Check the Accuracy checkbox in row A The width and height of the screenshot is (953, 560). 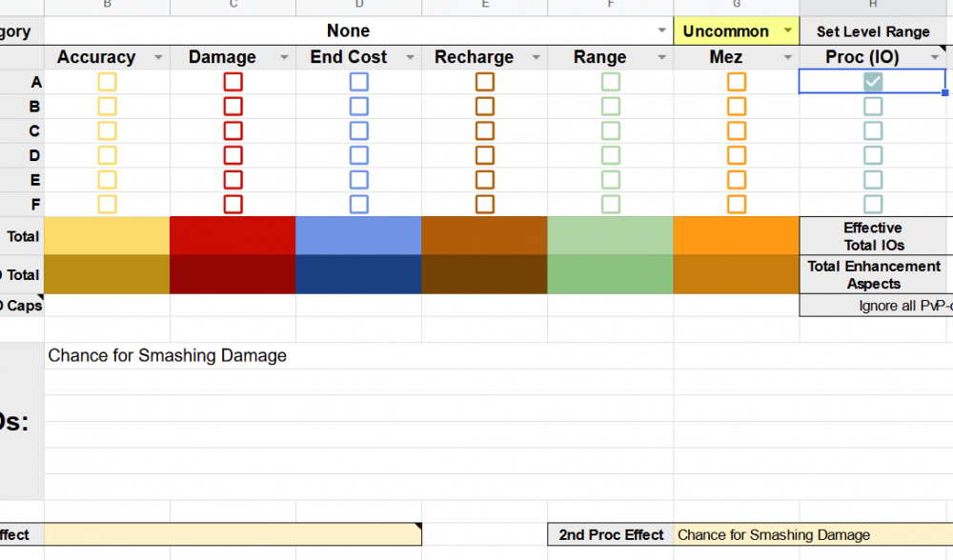point(107,82)
